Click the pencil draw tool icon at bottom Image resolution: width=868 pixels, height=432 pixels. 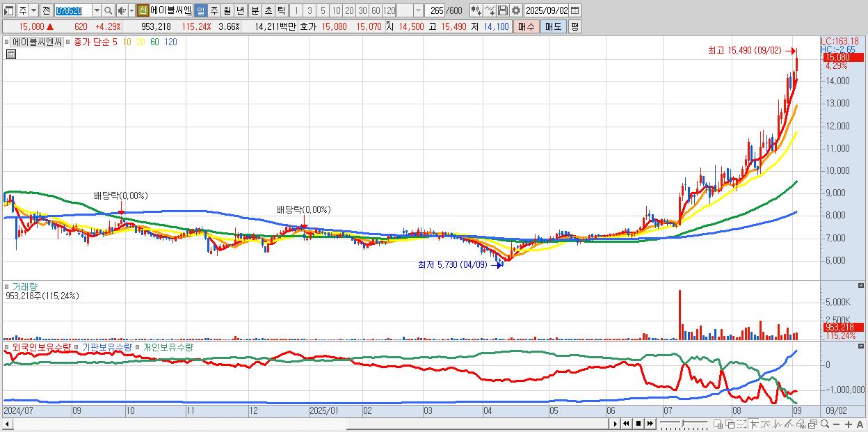789,424
